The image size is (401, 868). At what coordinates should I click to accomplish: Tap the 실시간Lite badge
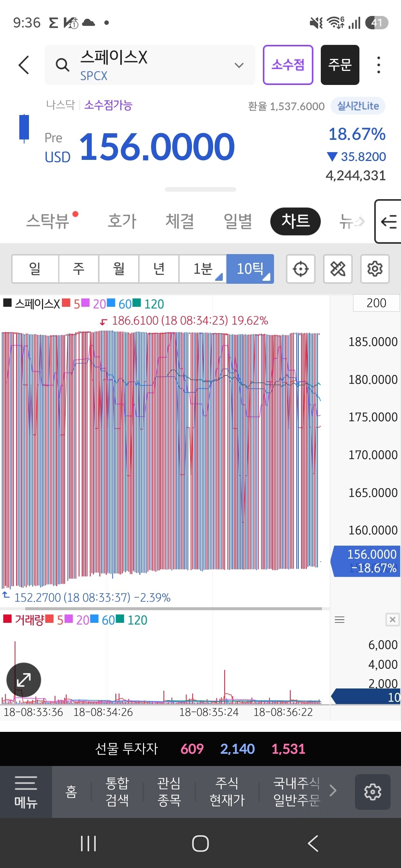coord(358,106)
